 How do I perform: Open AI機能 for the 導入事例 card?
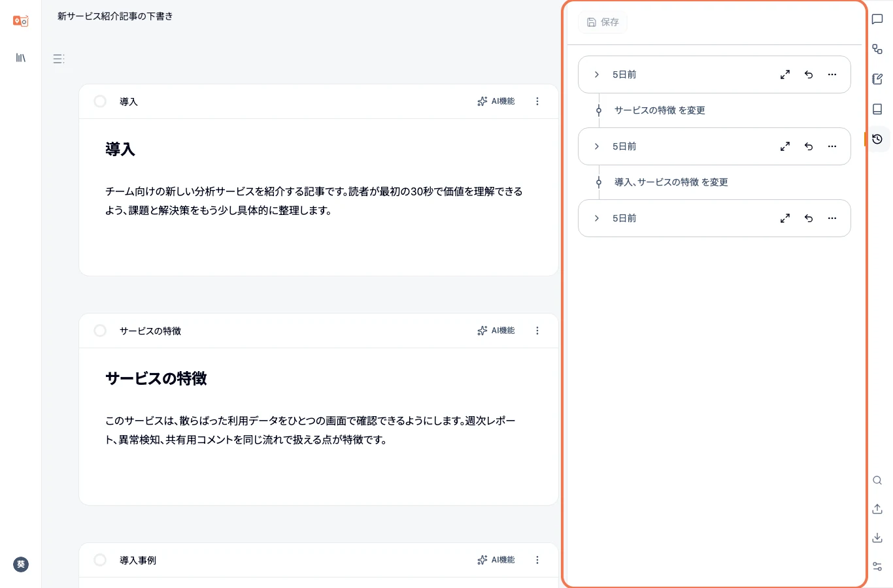[x=496, y=560]
